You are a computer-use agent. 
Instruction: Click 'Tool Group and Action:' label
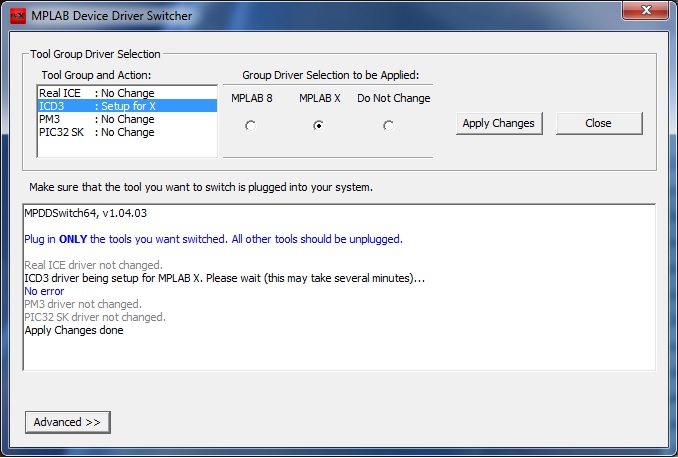[96, 75]
